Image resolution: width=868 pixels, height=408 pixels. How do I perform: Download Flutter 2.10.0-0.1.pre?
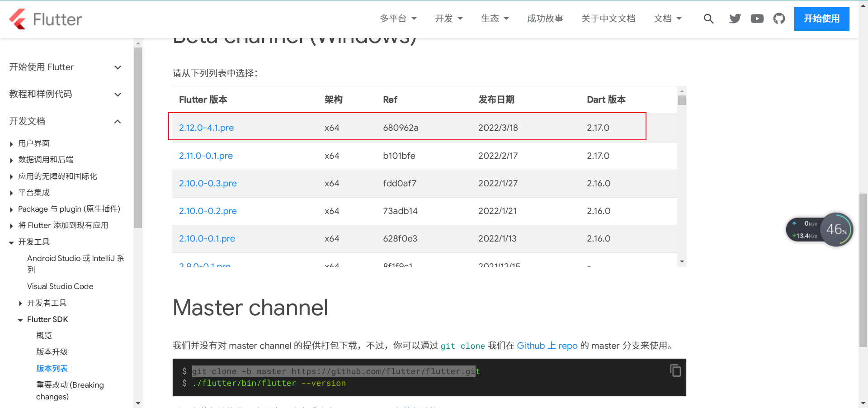click(207, 238)
